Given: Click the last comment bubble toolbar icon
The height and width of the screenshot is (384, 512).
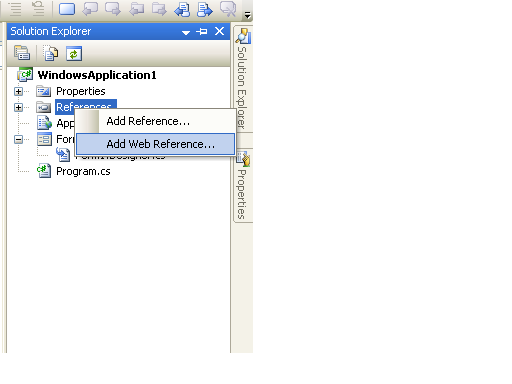Looking at the screenshot, I should click(228, 9).
